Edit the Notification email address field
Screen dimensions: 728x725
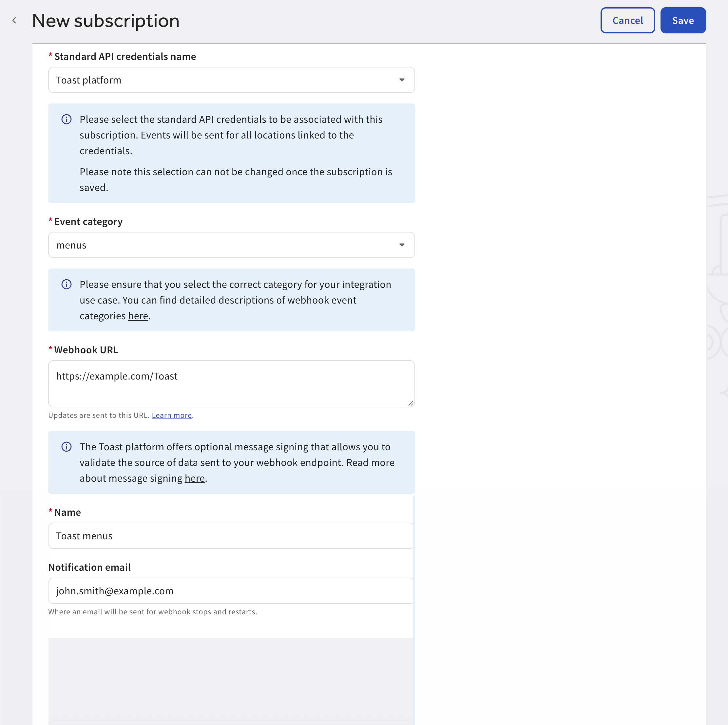pyautogui.click(x=231, y=590)
